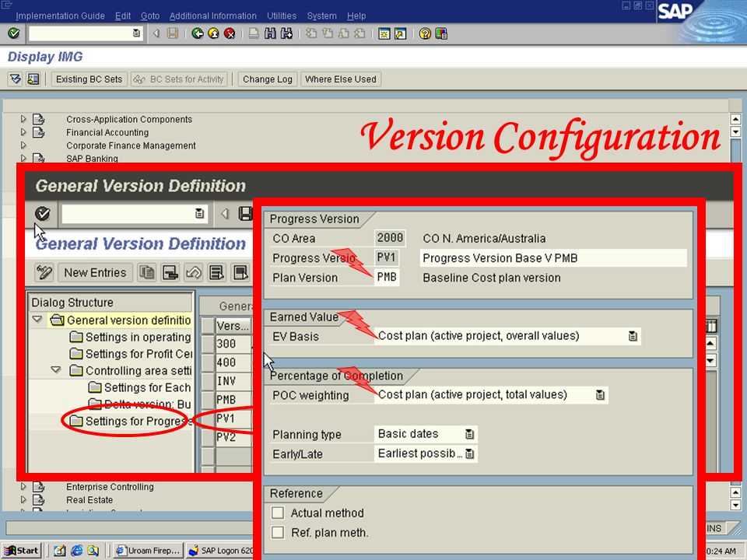Click the Find binoculars icon
Viewport: 747px width, 560px height.
pyautogui.click(x=270, y=33)
